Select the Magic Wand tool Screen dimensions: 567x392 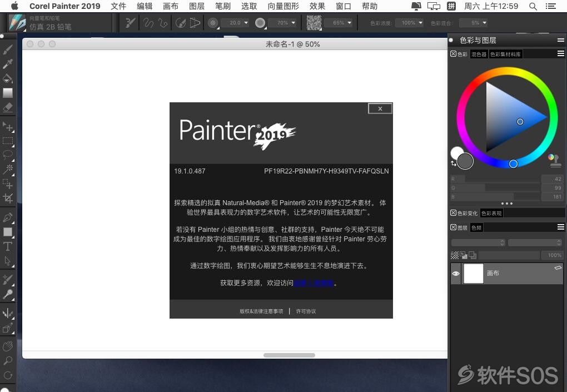(x=8, y=169)
